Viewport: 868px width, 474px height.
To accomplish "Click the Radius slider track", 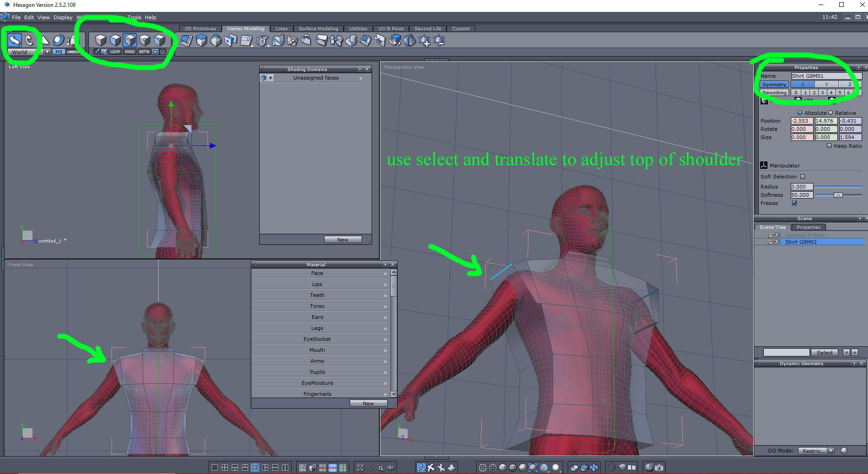I will pyautogui.click(x=838, y=187).
